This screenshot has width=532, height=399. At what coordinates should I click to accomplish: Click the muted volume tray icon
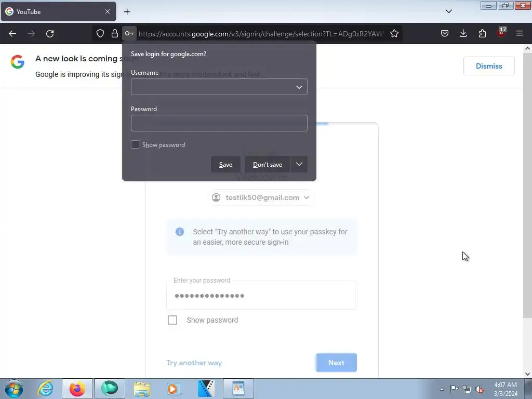tap(480, 389)
